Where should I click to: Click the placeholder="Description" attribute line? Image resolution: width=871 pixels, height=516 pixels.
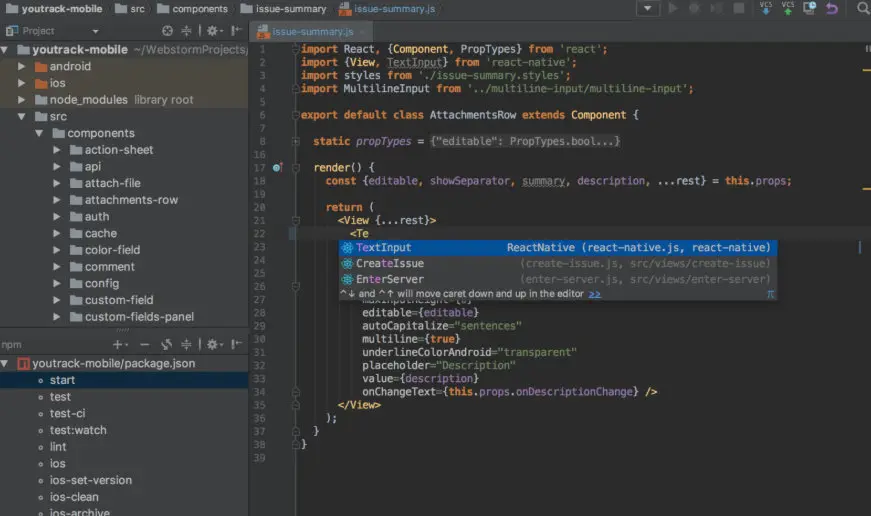tap(438, 365)
